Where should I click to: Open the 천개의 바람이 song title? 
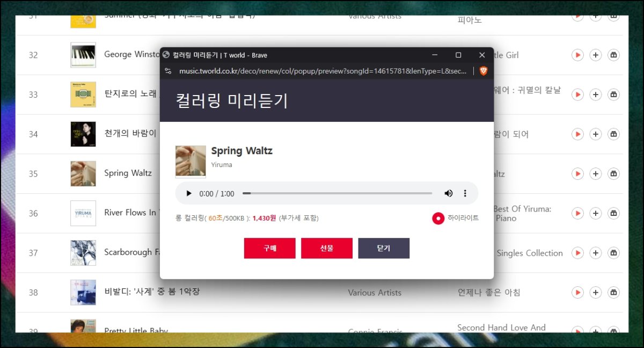click(131, 134)
